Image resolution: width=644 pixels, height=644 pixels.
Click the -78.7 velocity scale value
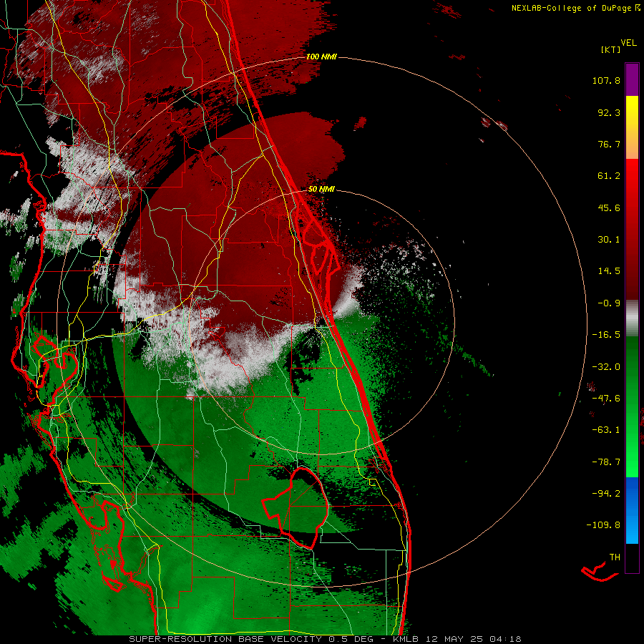606,462
